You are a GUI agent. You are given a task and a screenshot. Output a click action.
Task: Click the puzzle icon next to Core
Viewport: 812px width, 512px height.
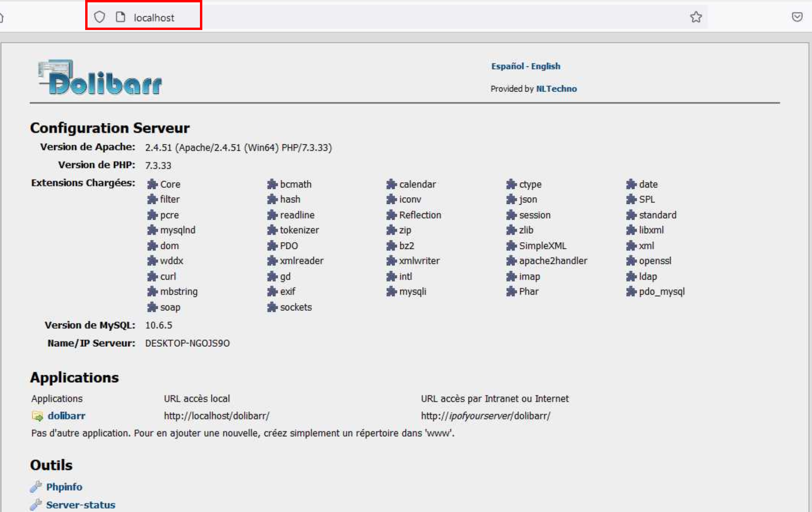[152, 184]
